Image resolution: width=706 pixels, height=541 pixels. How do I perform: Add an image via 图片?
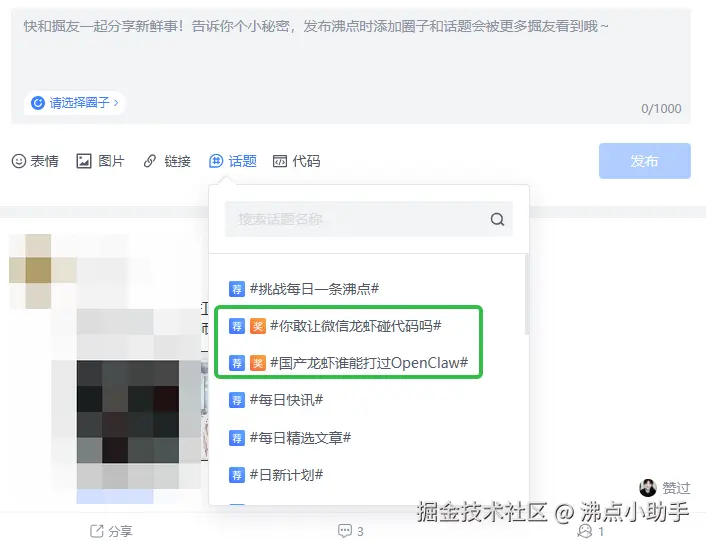(x=100, y=161)
